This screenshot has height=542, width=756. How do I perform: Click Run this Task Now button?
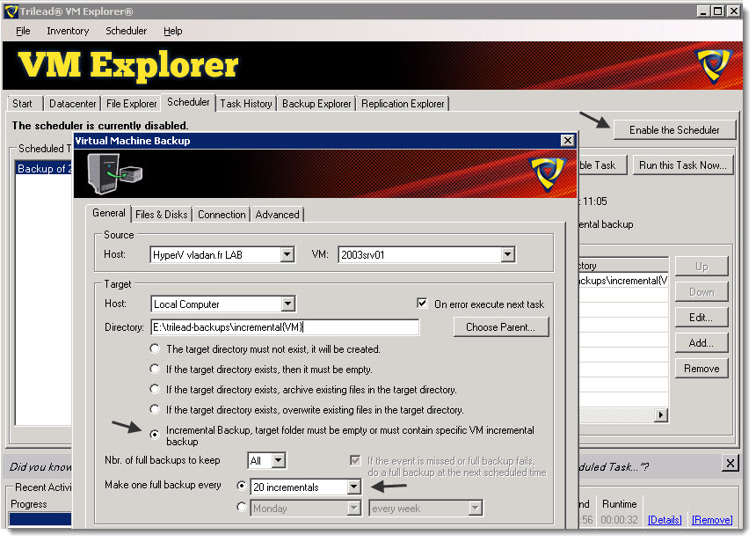coord(683,165)
